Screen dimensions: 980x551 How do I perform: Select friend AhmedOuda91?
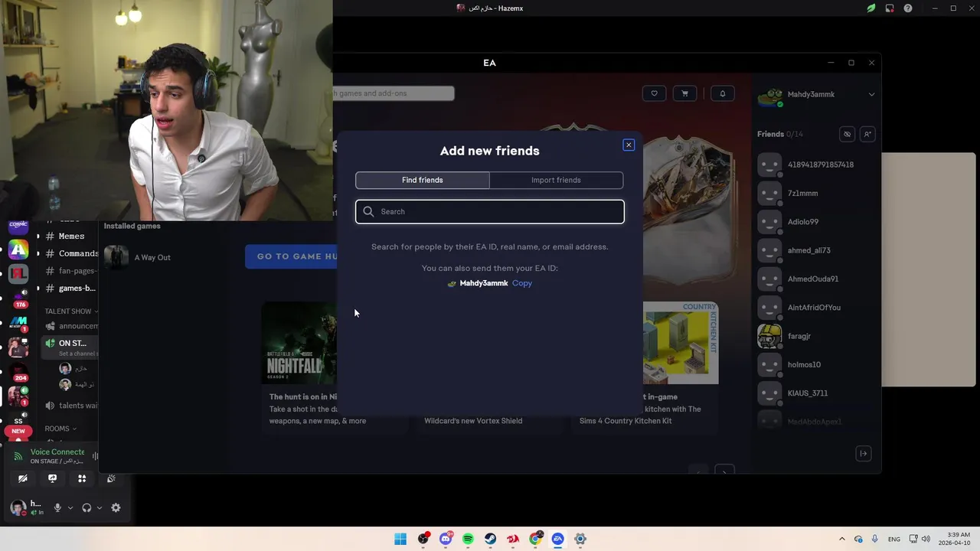(x=815, y=279)
